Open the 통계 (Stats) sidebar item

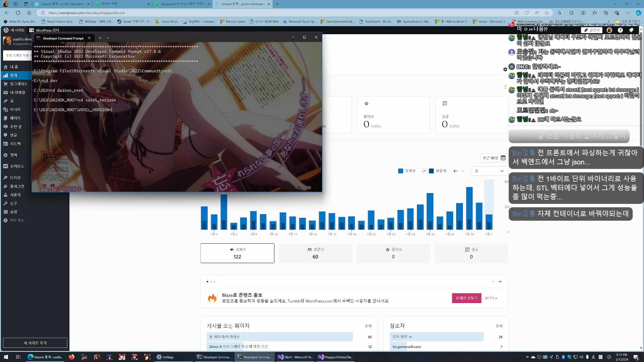[13, 75]
